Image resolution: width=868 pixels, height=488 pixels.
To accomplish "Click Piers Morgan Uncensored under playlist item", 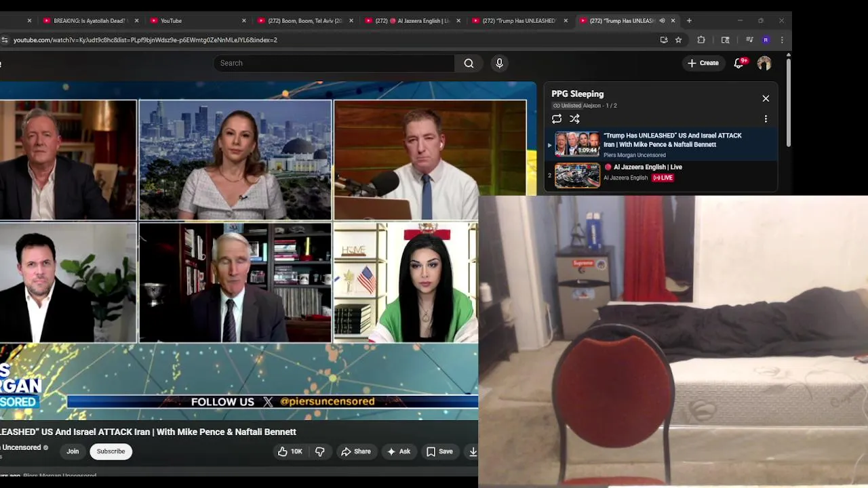I will pos(635,155).
